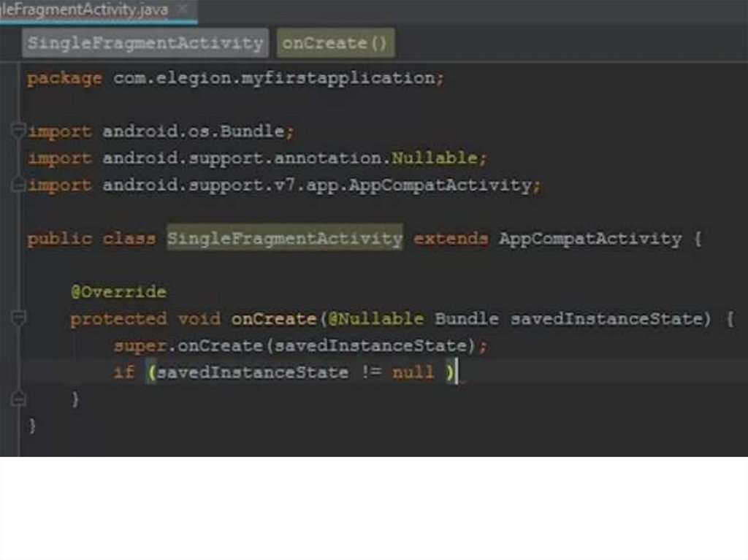Click Nullable in the annotation import line
Viewport: 748px width, 560px height.
click(435, 158)
